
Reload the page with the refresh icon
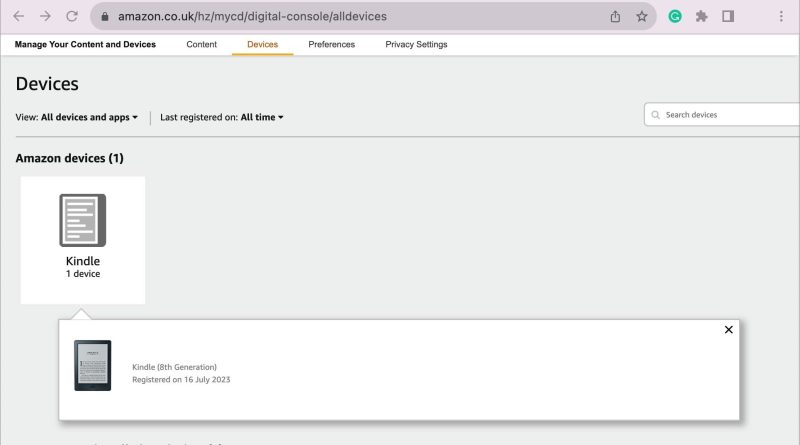(x=72, y=16)
